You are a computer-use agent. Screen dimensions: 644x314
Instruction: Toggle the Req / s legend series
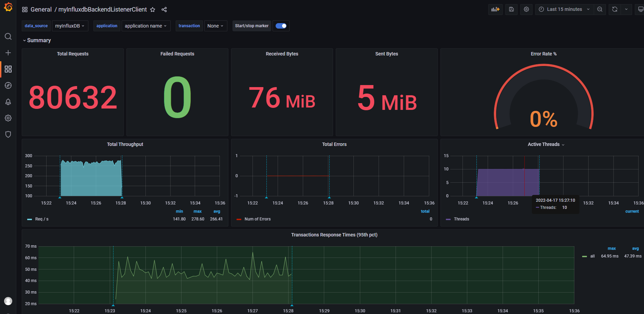point(42,219)
